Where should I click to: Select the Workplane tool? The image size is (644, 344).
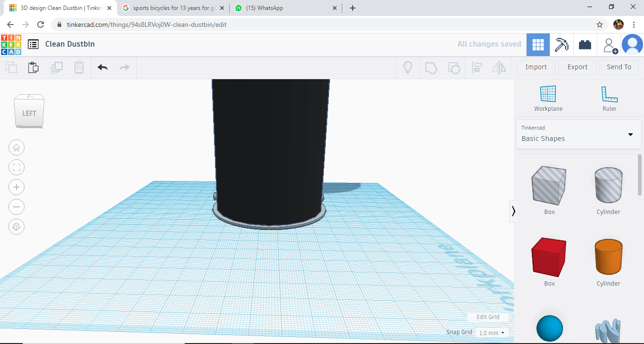point(548,98)
